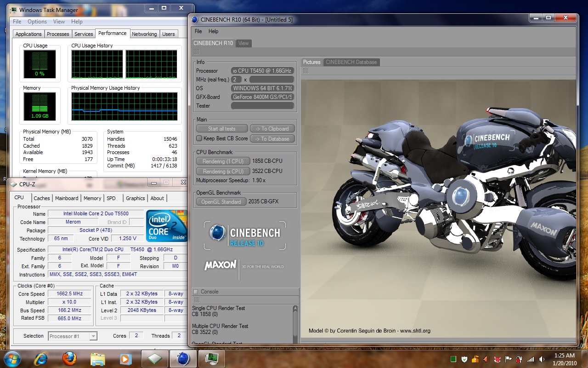This screenshot has width=588, height=368.
Task: Click the -> To Clipboard button
Action: 272,129
